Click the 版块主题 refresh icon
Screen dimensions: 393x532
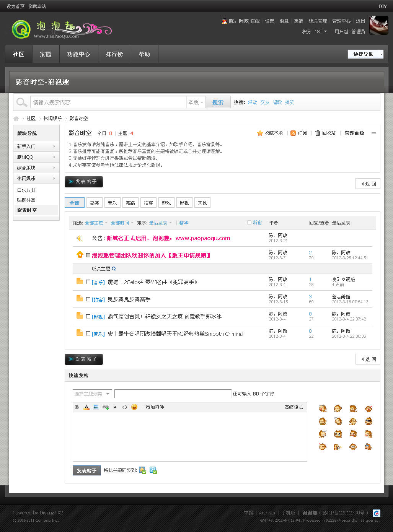coord(114,268)
